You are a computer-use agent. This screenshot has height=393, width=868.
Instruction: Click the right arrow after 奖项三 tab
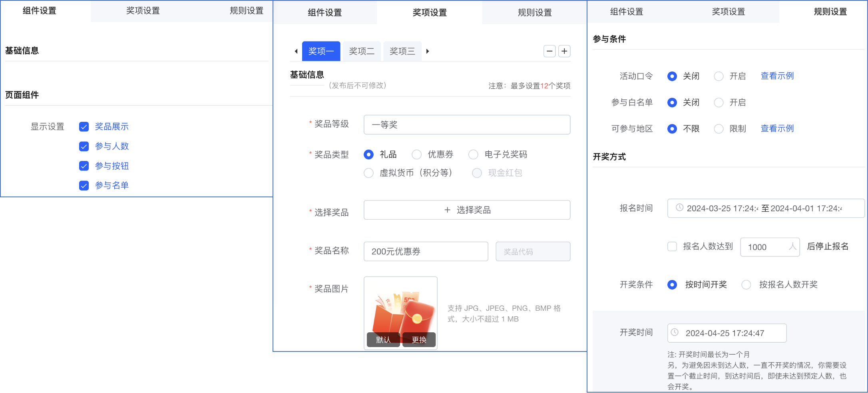point(428,51)
